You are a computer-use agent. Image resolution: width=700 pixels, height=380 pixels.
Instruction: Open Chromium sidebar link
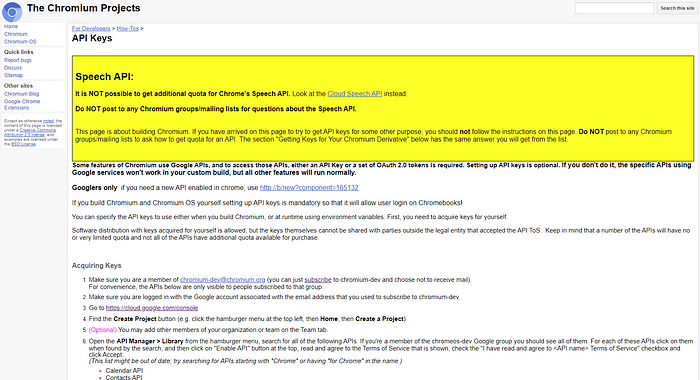tap(16, 34)
